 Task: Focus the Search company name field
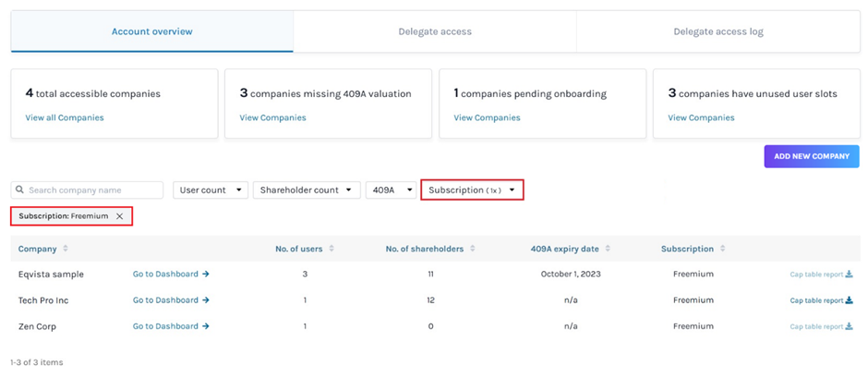click(x=88, y=190)
